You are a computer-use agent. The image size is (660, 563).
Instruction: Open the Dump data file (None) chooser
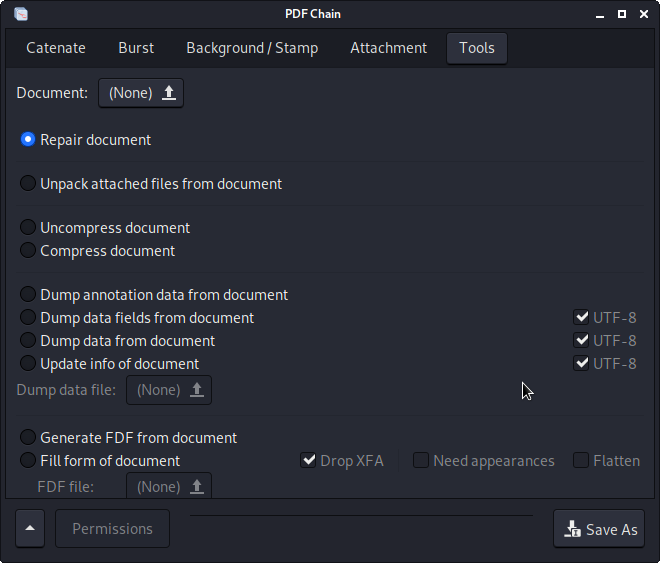169,390
